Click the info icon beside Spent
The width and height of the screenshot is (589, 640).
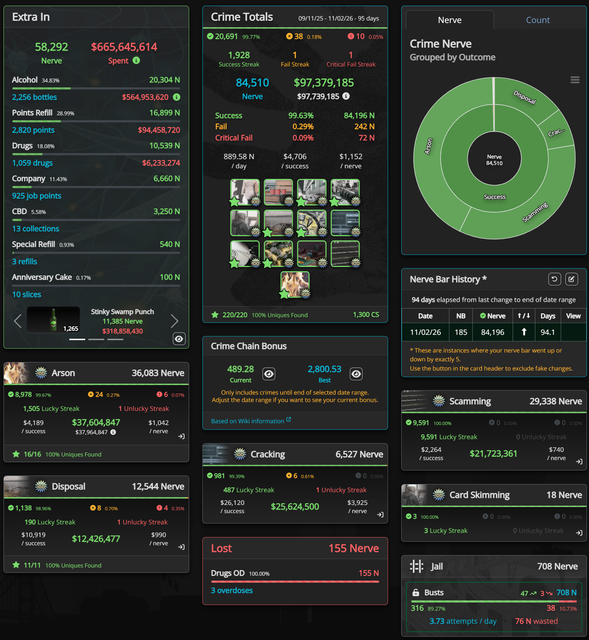point(136,60)
